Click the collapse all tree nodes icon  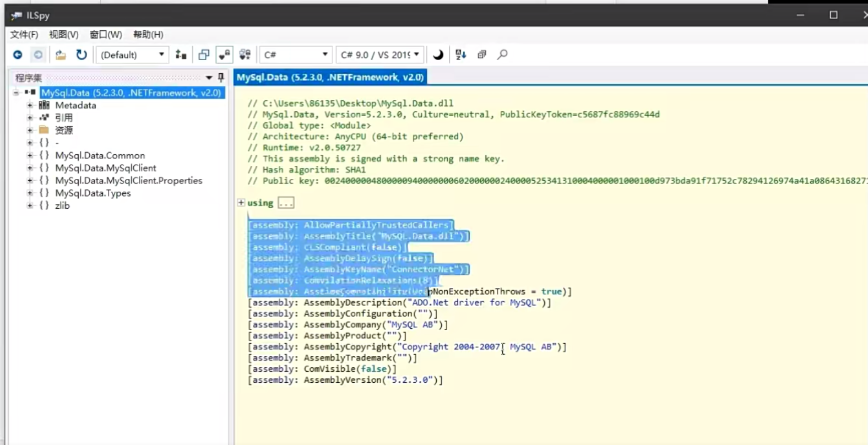pyautogui.click(x=482, y=55)
